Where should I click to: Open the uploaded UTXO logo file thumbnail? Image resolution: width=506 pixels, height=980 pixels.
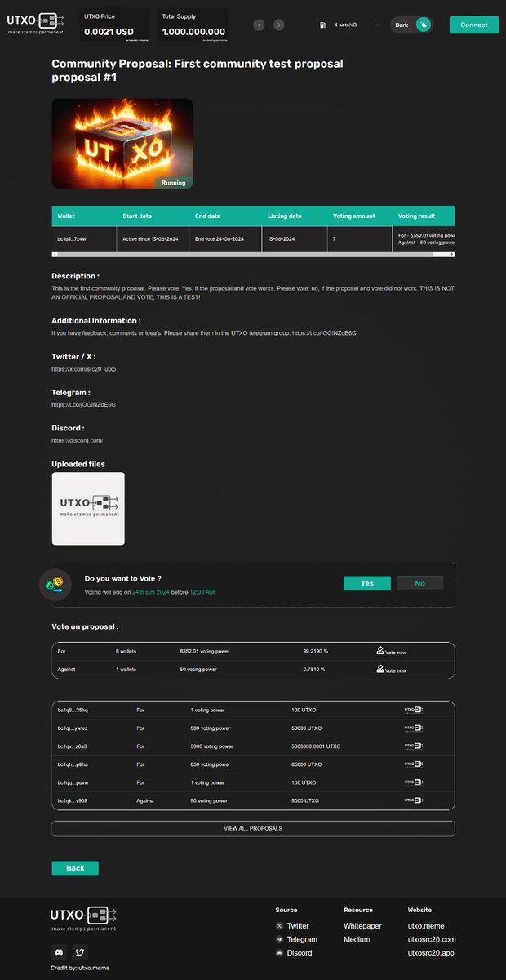tap(88, 508)
